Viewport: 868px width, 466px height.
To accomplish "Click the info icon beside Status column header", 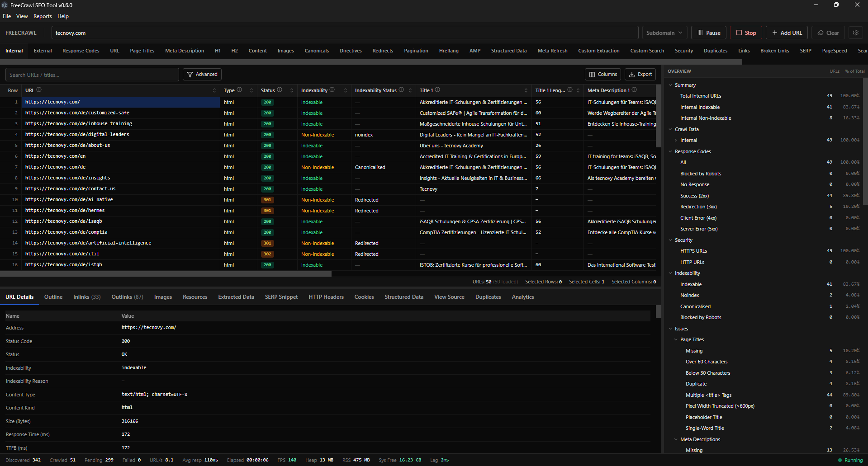I will point(280,90).
